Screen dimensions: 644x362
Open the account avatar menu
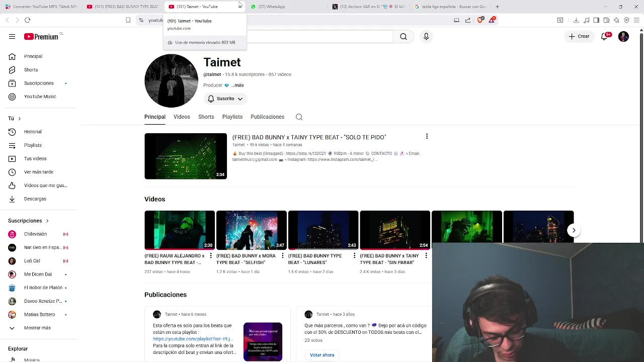tap(623, 36)
